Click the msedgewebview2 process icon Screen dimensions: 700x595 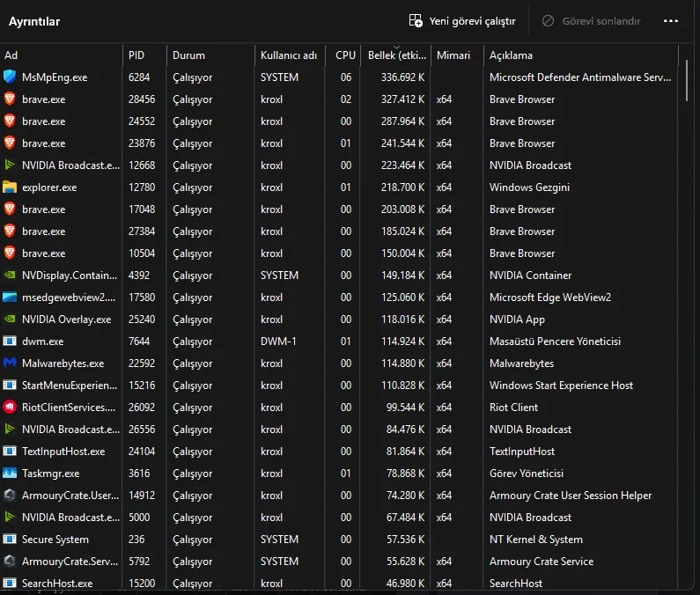tap(10, 297)
